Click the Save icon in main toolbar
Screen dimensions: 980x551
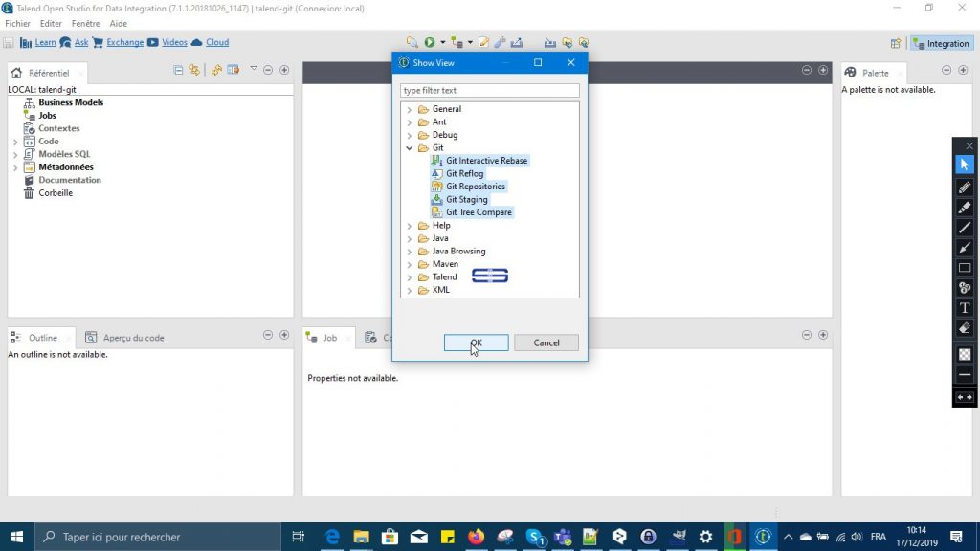click(8, 42)
